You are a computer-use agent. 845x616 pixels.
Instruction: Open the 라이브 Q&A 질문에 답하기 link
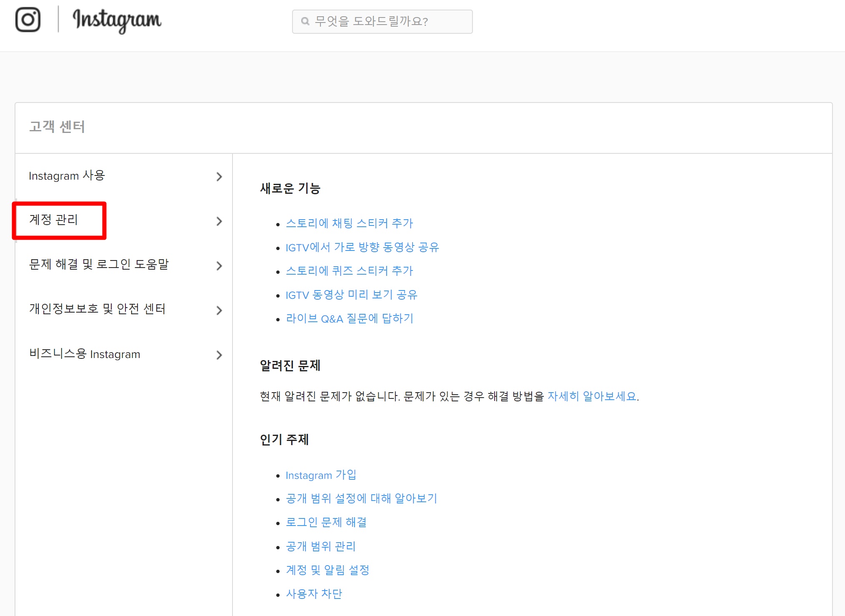349,319
